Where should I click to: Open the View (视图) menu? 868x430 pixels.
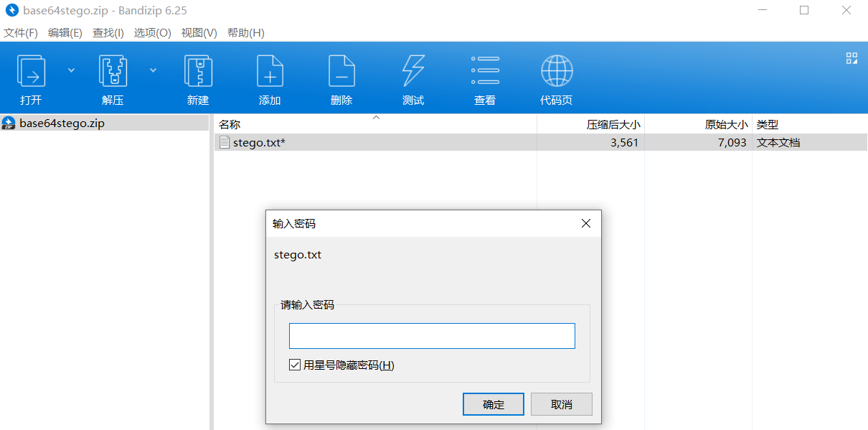click(x=199, y=33)
